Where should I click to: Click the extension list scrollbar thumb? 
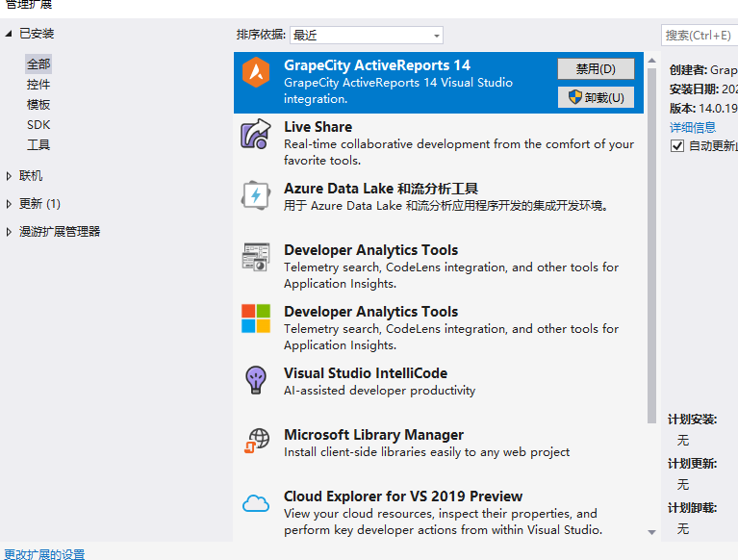(x=651, y=246)
